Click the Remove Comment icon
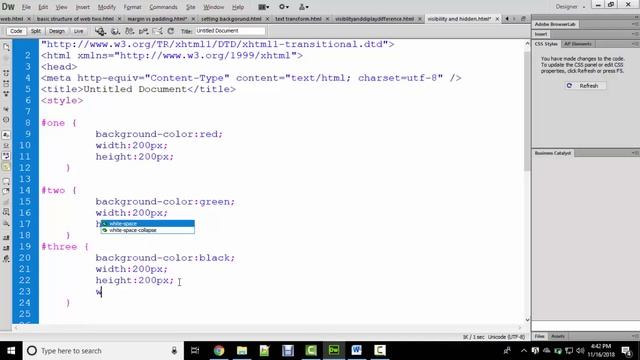This screenshot has width=640, height=360. tap(6, 191)
